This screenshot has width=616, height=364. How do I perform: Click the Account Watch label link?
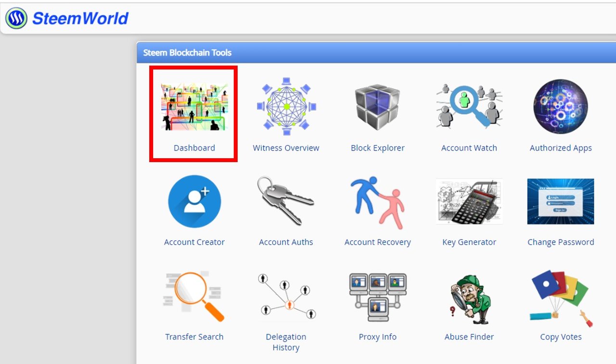469,148
